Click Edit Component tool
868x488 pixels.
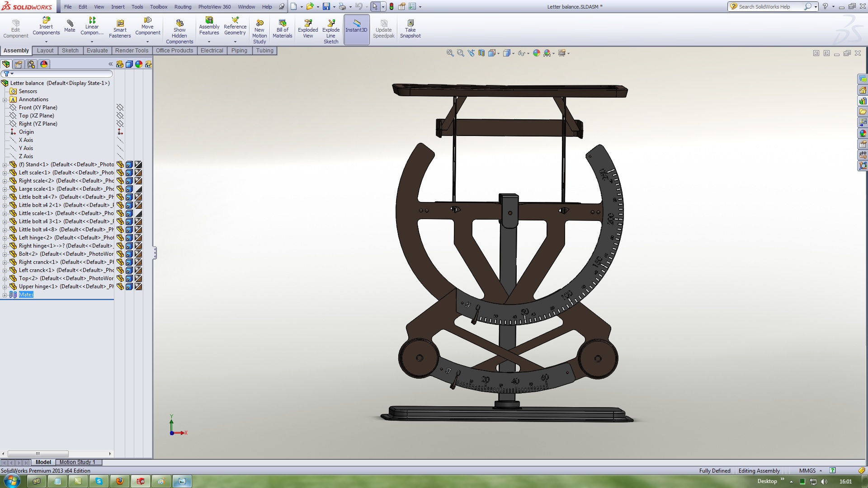coord(15,29)
